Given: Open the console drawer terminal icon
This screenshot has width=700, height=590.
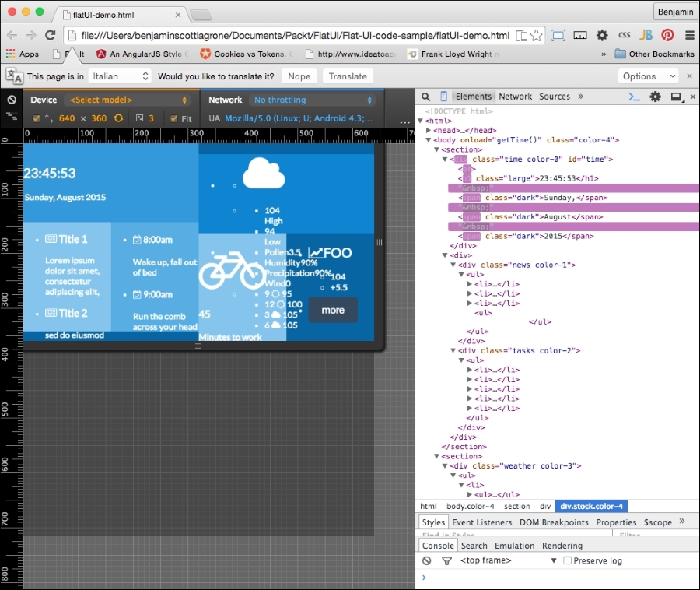Looking at the screenshot, I should point(634,97).
